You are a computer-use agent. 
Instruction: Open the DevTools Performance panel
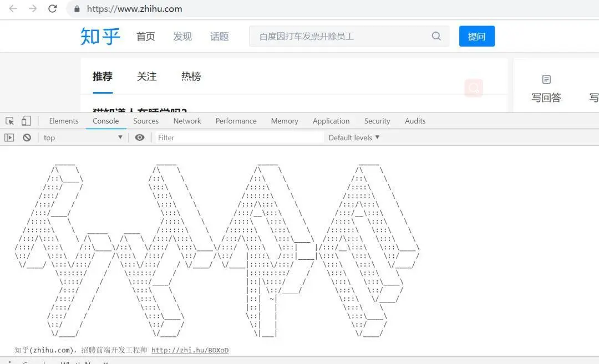236,121
